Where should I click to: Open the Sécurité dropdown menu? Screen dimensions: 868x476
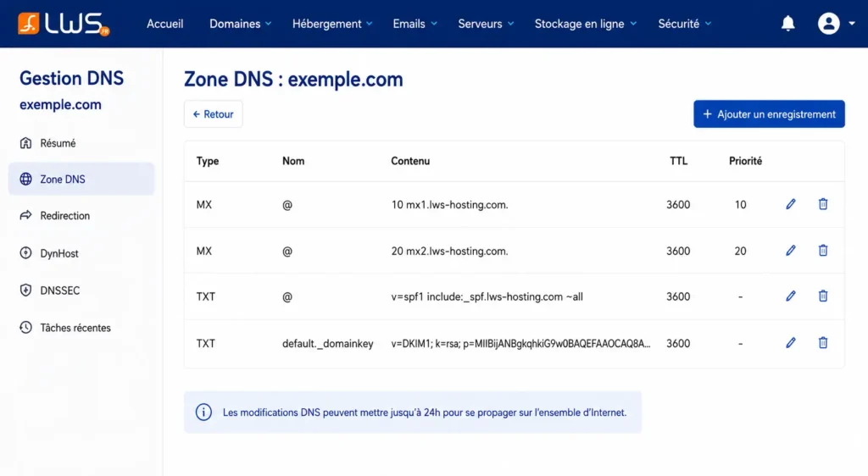click(x=684, y=24)
